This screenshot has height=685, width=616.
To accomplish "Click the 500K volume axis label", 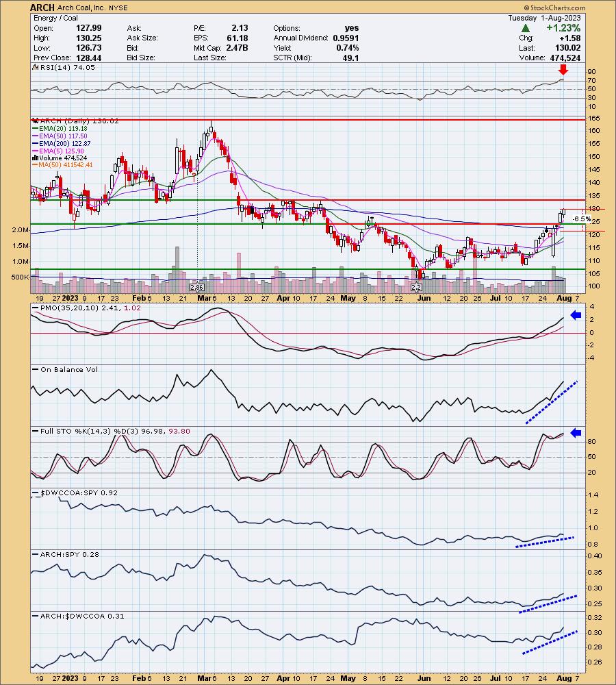I will (x=20, y=277).
